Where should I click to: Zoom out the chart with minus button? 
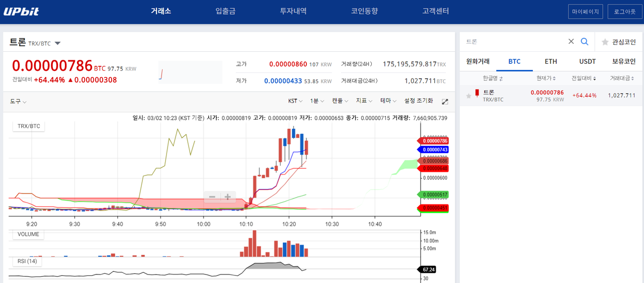point(212,197)
